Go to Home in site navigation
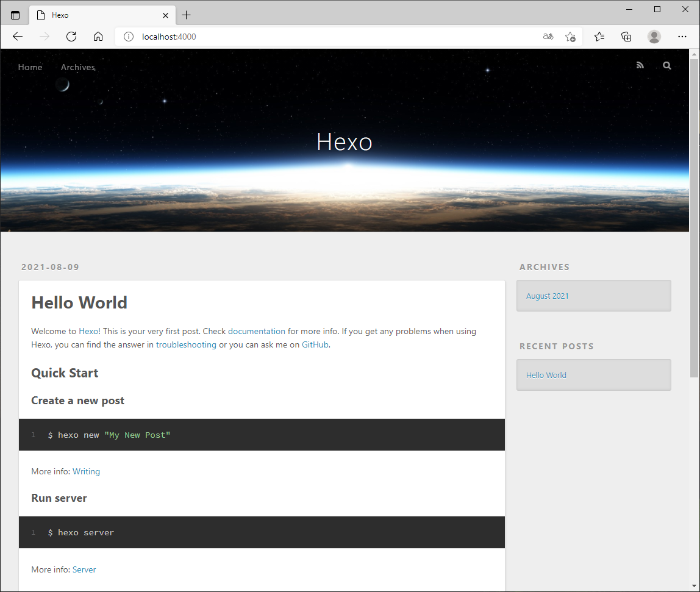The width and height of the screenshot is (700, 592). [30, 67]
